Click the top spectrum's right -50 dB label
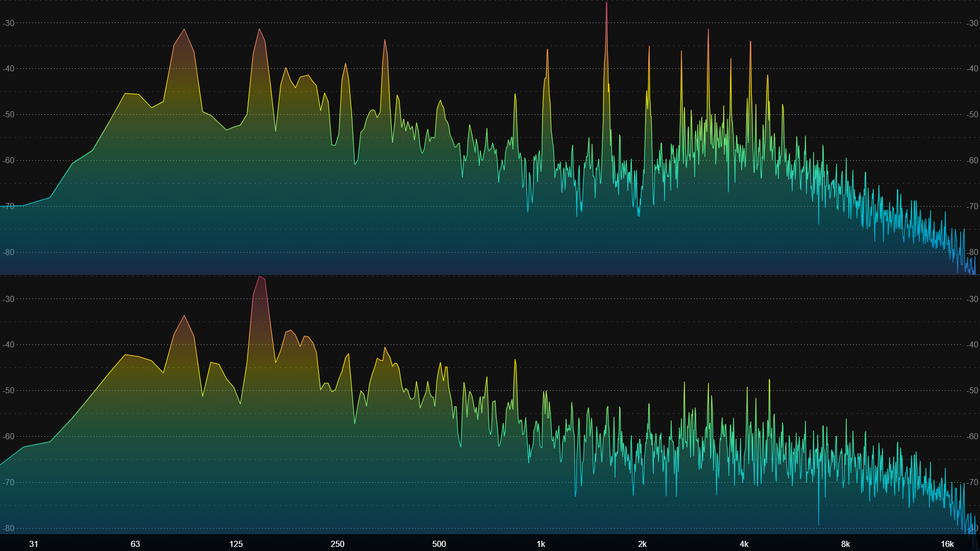The height and width of the screenshot is (551, 980). pos(972,114)
